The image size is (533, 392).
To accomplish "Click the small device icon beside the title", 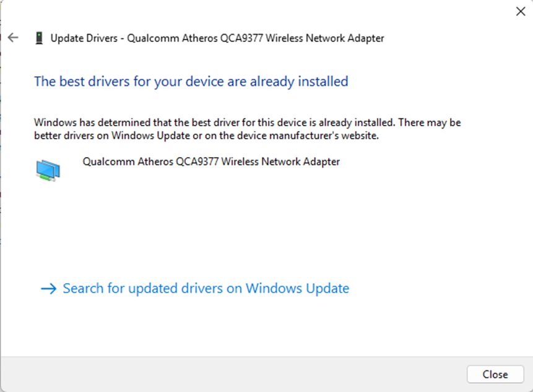I will (x=39, y=38).
